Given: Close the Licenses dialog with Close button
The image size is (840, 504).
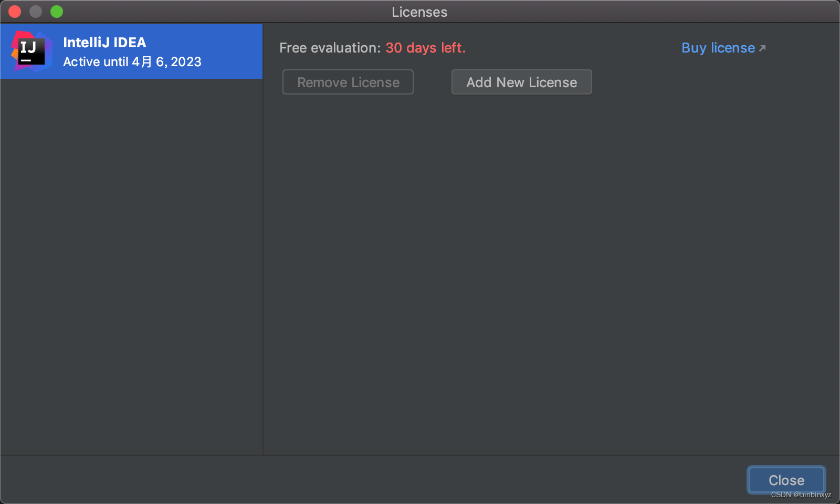Looking at the screenshot, I should click(786, 479).
